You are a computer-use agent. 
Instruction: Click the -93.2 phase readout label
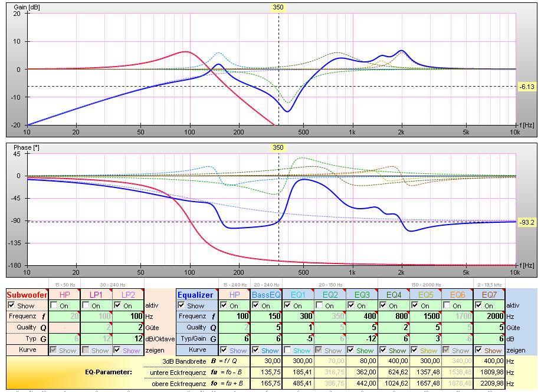point(527,222)
